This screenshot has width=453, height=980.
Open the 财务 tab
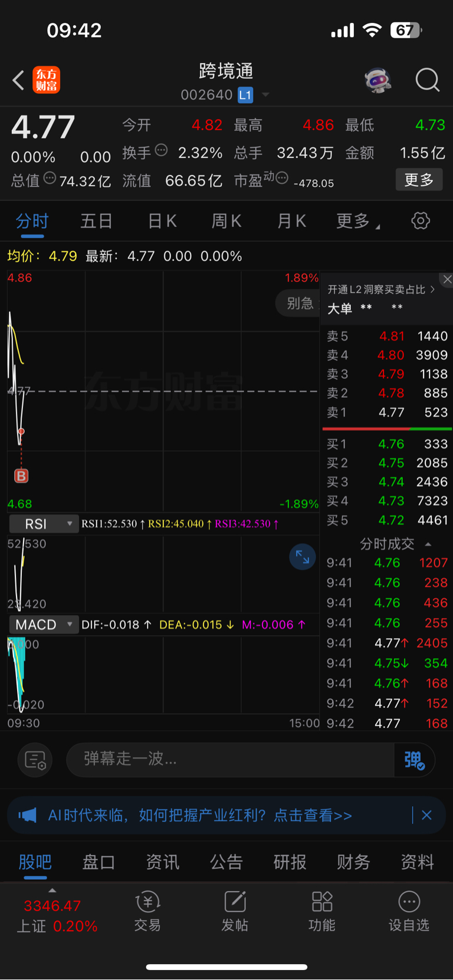click(353, 862)
